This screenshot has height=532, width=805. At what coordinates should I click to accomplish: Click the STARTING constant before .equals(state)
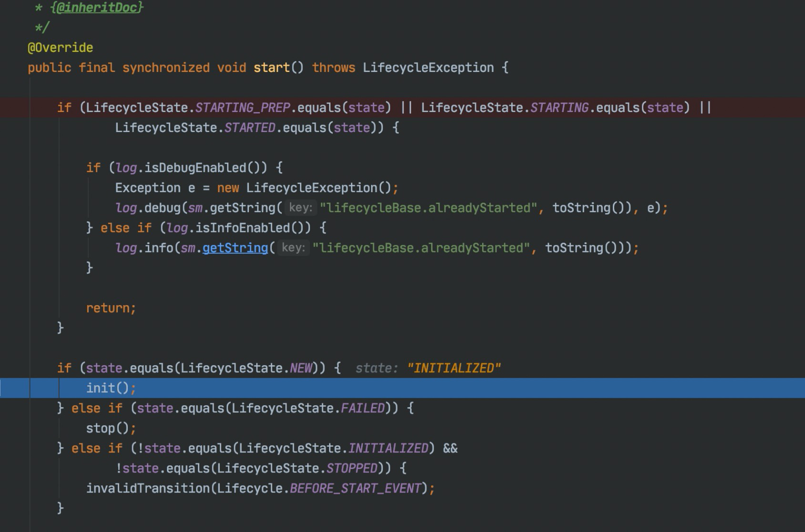click(x=559, y=108)
